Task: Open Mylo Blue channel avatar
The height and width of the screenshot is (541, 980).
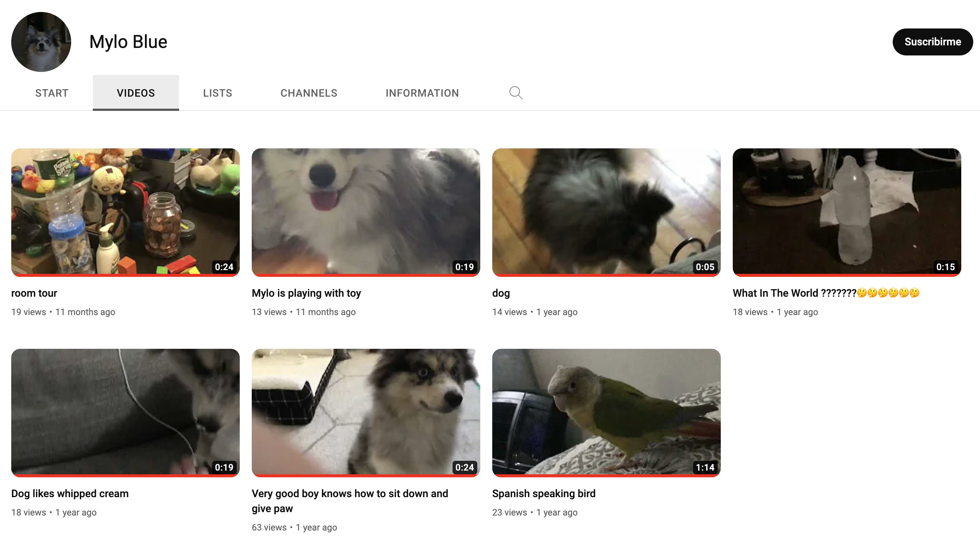Action: click(x=41, y=42)
